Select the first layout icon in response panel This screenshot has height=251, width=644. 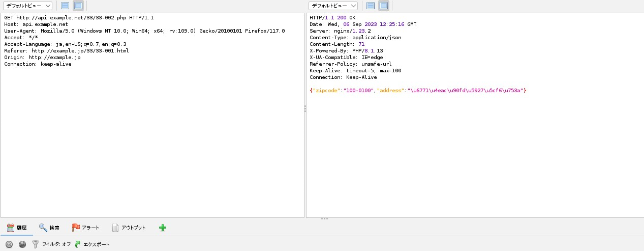click(x=371, y=6)
